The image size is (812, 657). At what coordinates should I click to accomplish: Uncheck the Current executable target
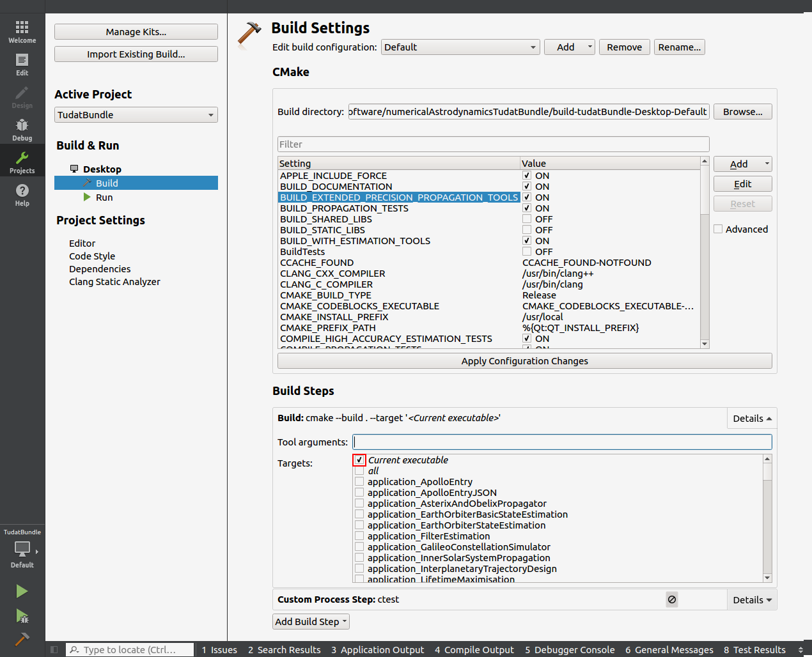click(359, 460)
